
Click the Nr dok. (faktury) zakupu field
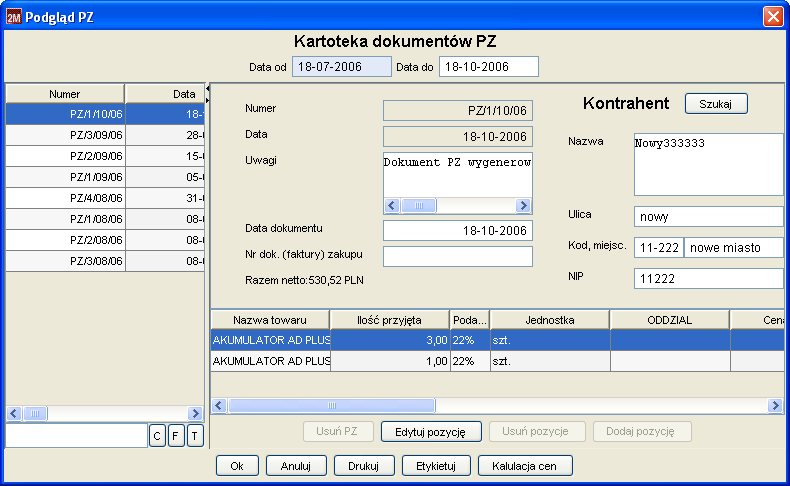(x=457, y=256)
